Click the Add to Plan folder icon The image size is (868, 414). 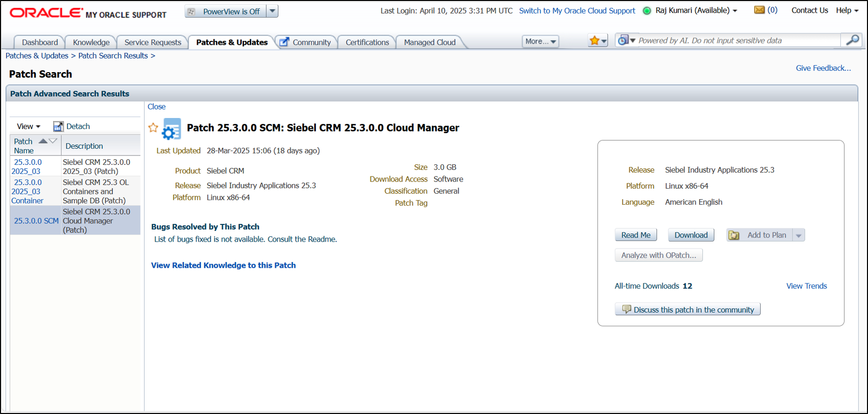(734, 235)
